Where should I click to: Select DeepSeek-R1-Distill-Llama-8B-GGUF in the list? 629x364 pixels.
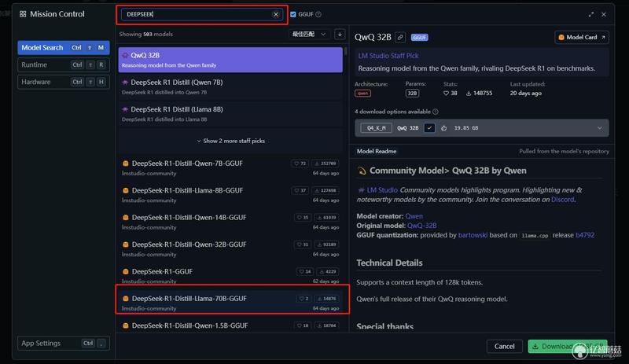[x=230, y=195]
